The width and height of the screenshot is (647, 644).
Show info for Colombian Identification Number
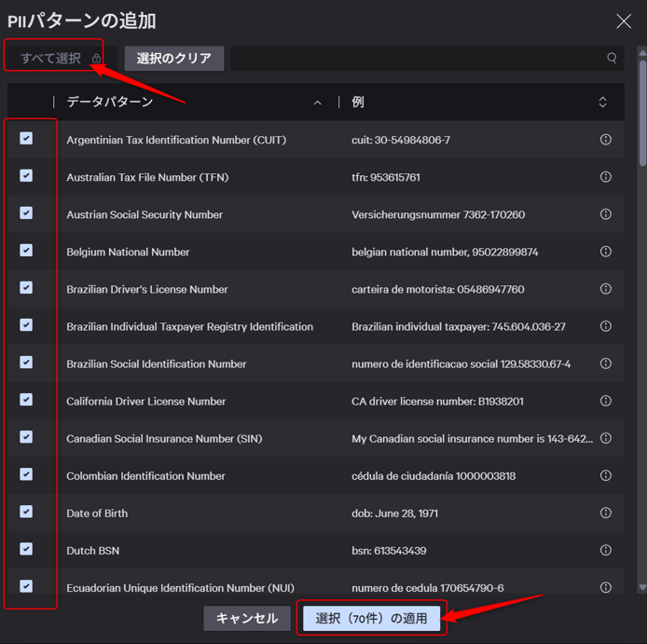(605, 475)
